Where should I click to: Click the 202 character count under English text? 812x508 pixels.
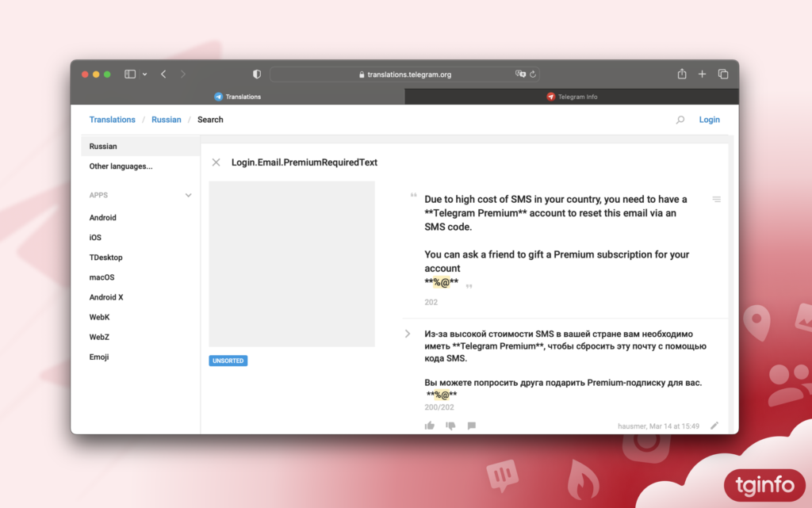click(x=431, y=302)
